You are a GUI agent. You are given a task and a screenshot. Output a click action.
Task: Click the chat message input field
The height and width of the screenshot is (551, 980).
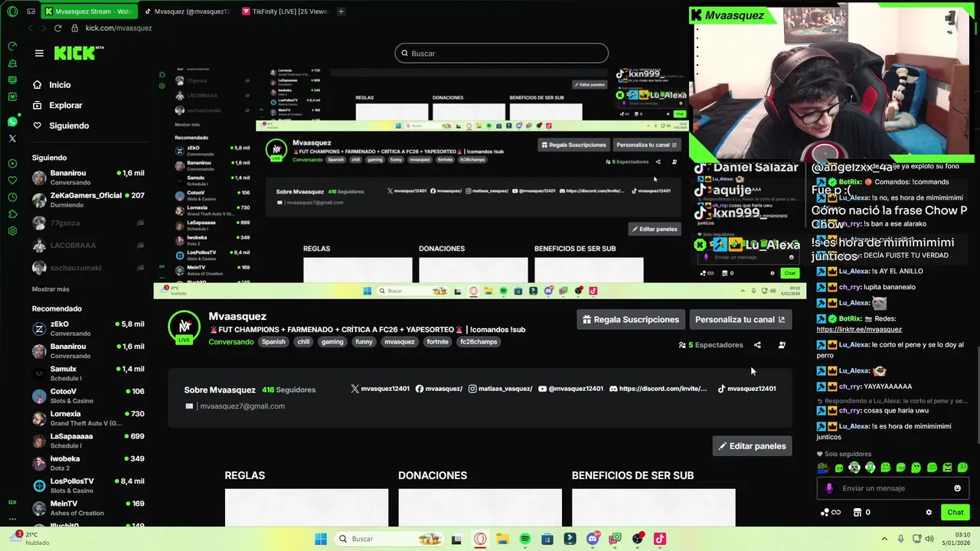tap(892, 488)
